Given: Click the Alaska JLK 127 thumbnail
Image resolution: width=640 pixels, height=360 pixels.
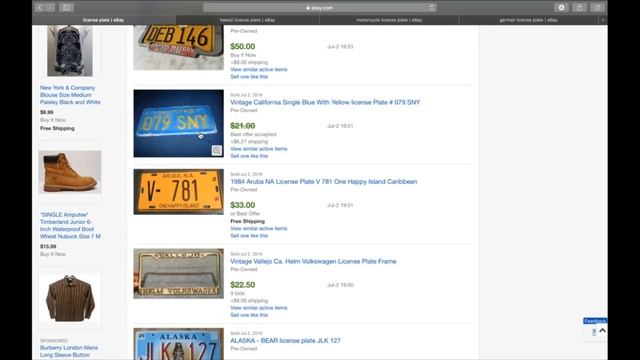Looking at the screenshot, I should pyautogui.click(x=178, y=344).
